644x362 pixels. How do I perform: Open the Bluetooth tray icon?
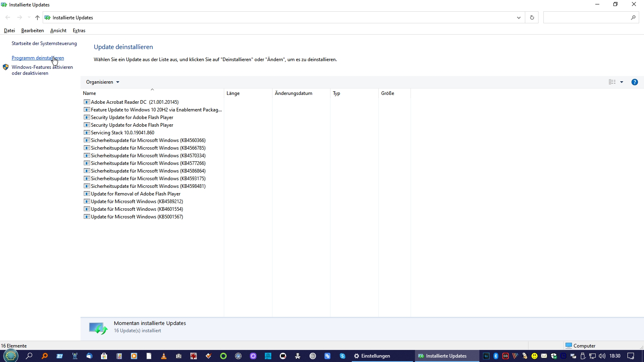tap(496, 356)
